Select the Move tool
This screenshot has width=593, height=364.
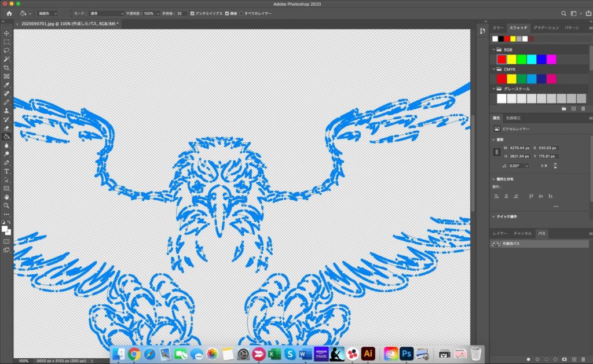[x=7, y=33]
